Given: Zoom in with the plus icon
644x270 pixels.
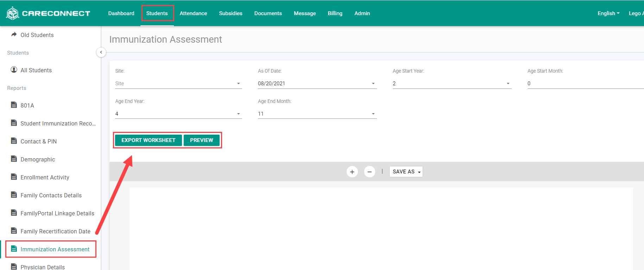Looking at the screenshot, I should tap(352, 172).
